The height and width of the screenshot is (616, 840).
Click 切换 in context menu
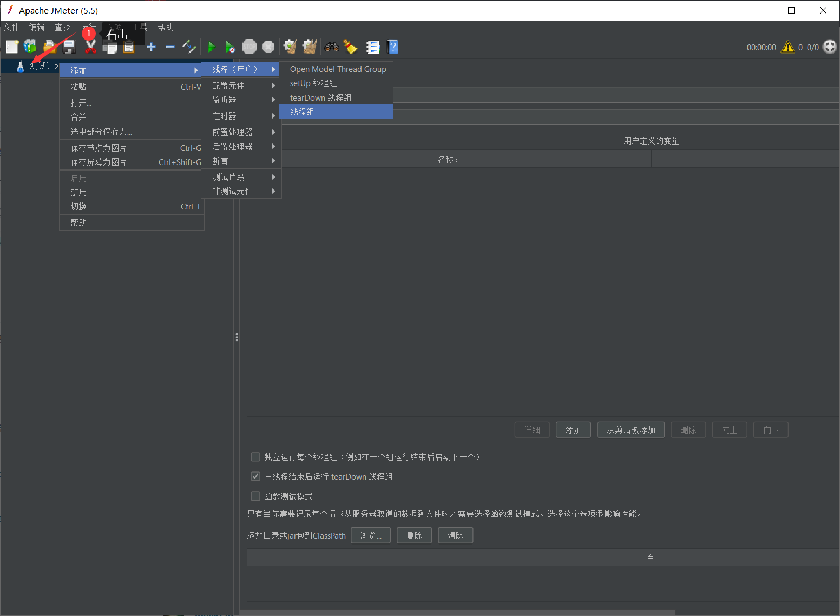tap(130, 206)
